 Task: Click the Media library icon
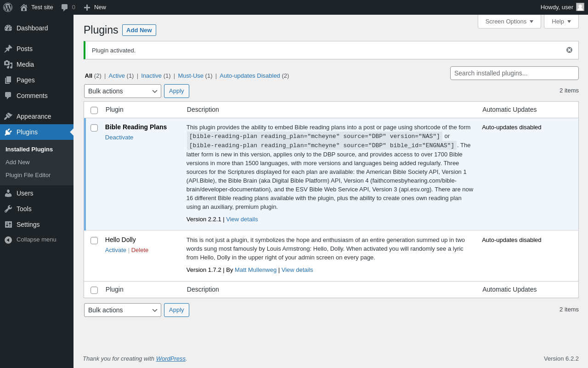pos(8,64)
